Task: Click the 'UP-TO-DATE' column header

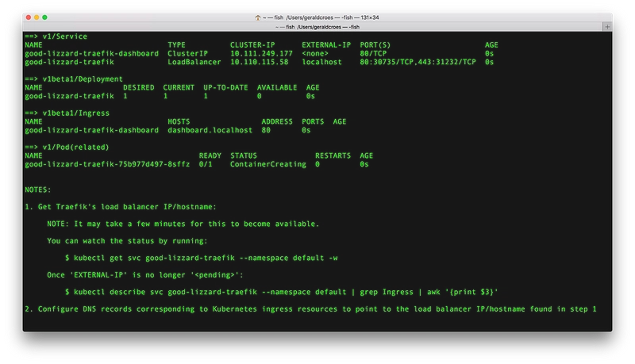Action: [225, 87]
